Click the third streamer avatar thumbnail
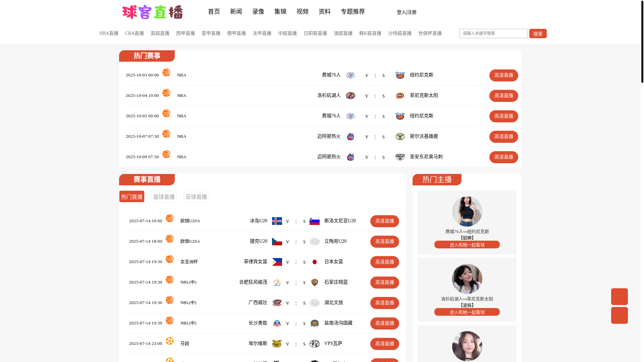 467,346
